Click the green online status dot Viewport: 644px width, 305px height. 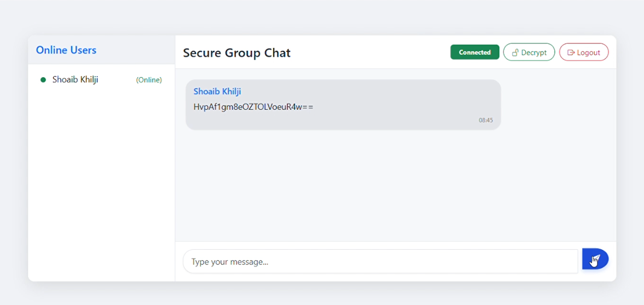(x=43, y=80)
